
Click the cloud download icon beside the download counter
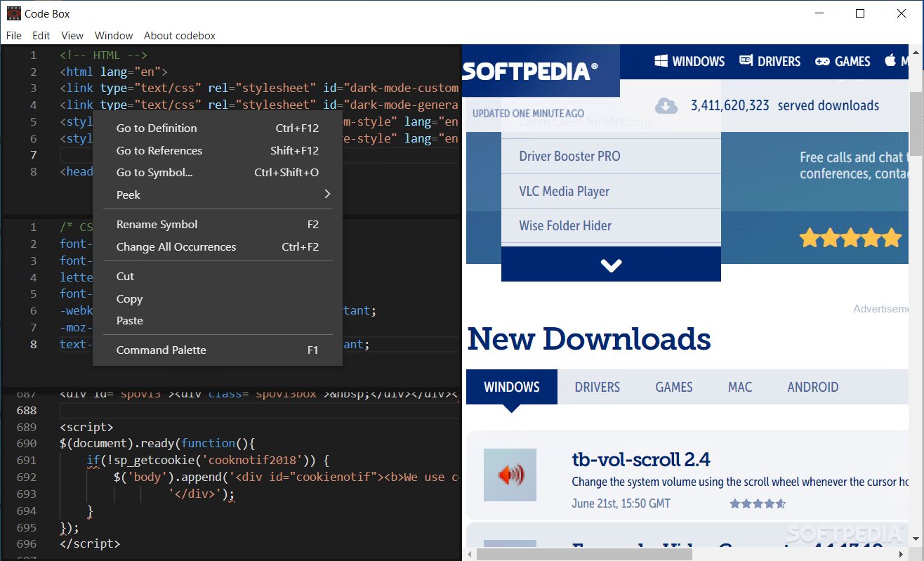tap(666, 105)
